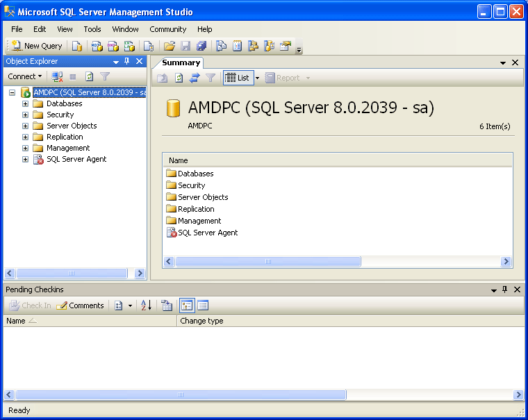
Task: Click the New Query button
Action: point(37,46)
